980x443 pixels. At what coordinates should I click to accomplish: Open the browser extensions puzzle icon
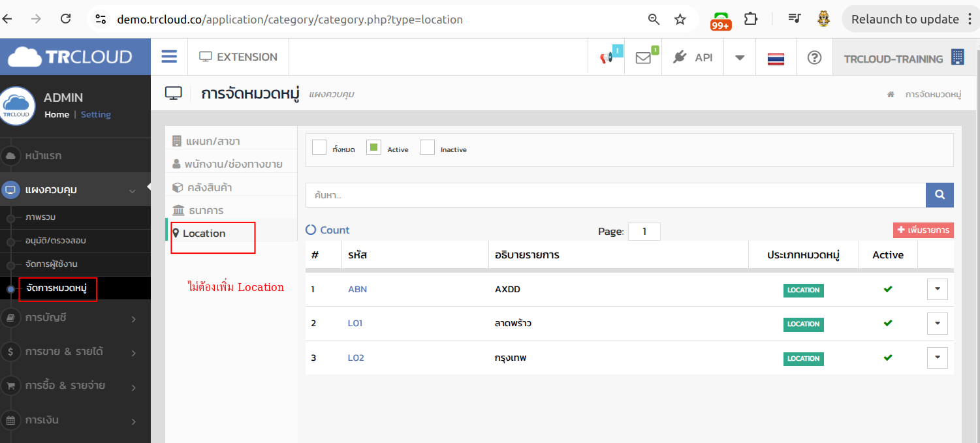tap(751, 19)
